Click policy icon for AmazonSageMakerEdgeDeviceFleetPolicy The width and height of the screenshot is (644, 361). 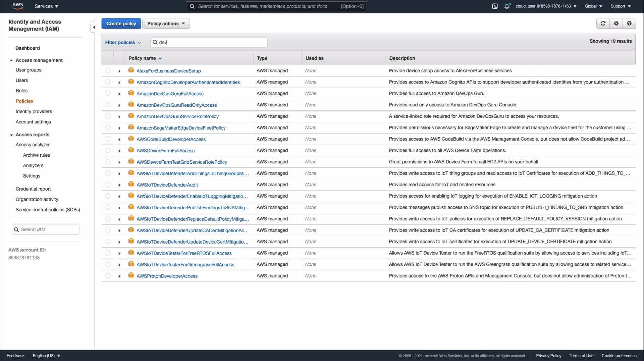131,127
